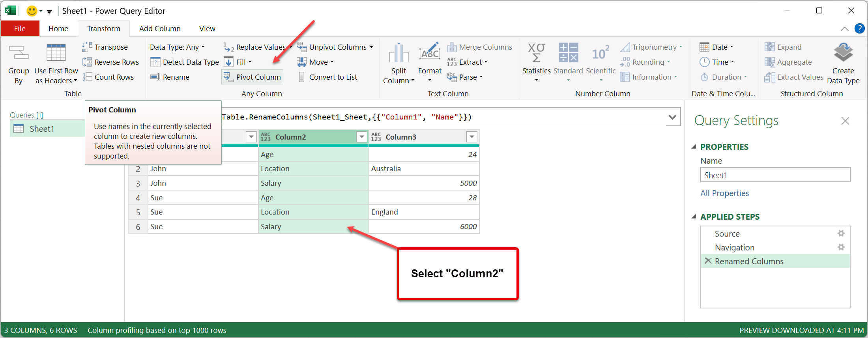
Task: Open the Fill dropdown menu
Action: click(238, 62)
